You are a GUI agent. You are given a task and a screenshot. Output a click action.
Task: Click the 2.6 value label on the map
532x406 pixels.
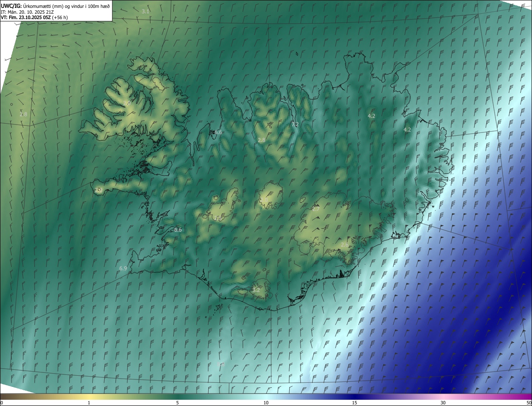pos(345,245)
